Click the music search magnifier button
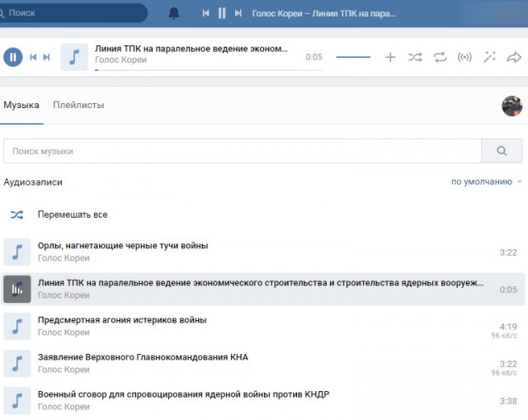528x420 pixels. point(502,151)
